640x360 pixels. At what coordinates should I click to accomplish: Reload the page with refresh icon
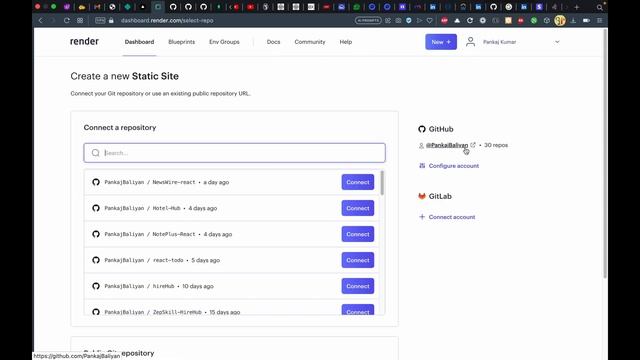[67, 20]
